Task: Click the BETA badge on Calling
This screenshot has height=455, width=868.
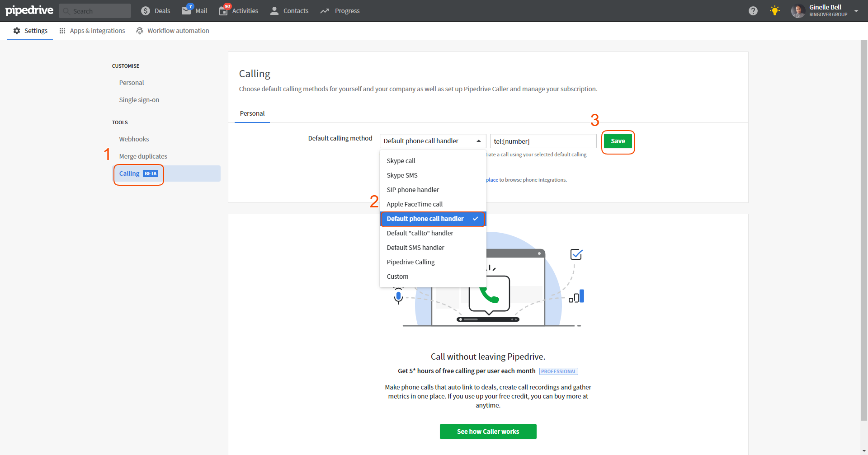Action: click(x=151, y=174)
